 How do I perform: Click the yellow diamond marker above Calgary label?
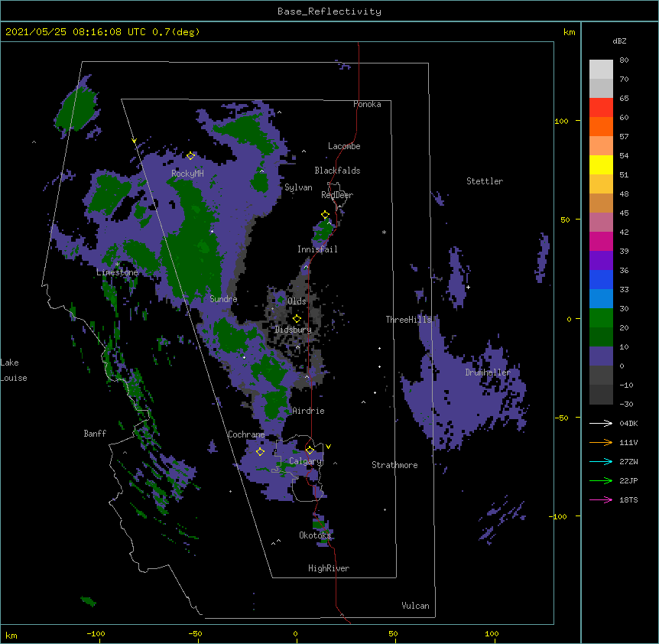click(x=310, y=450)
